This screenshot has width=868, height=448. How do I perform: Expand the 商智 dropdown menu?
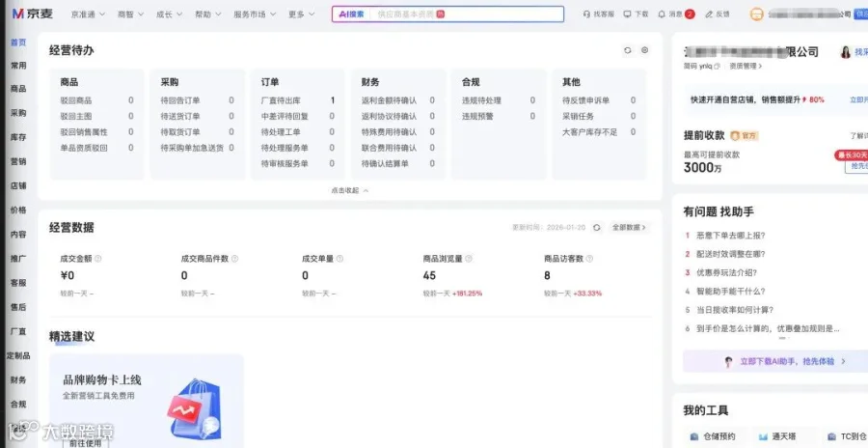pyautogui.click(x=130, y=14)
